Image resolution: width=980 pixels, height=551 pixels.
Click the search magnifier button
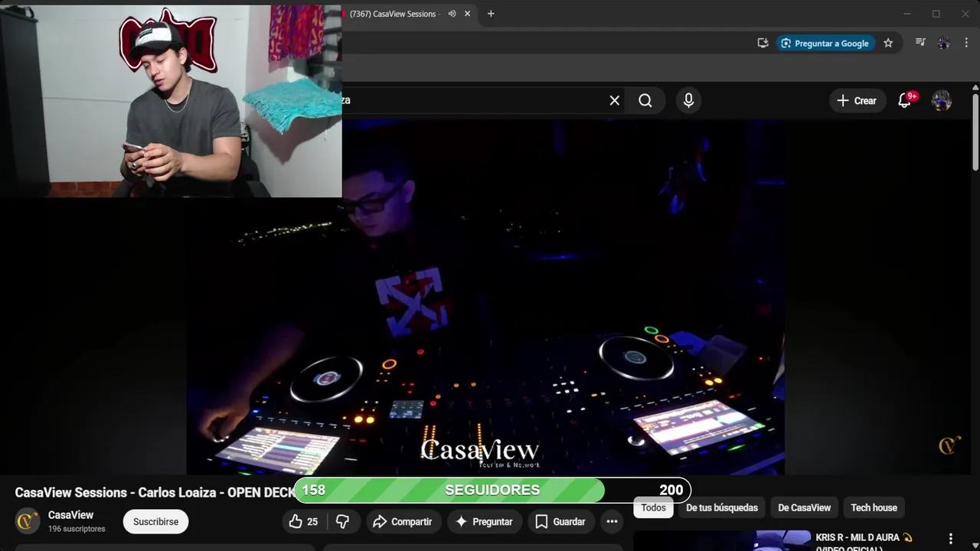click(645, 100)
